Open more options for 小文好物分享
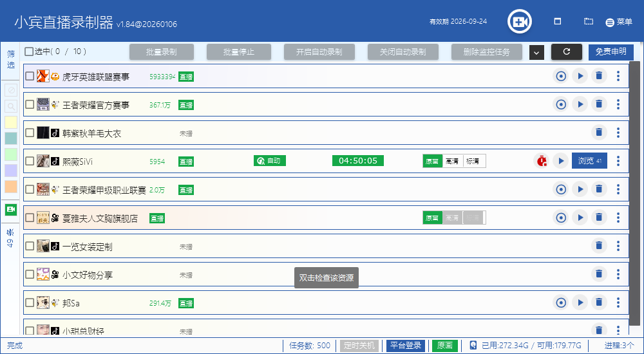Viewport: 644px width, 354px height. (618, 274)
